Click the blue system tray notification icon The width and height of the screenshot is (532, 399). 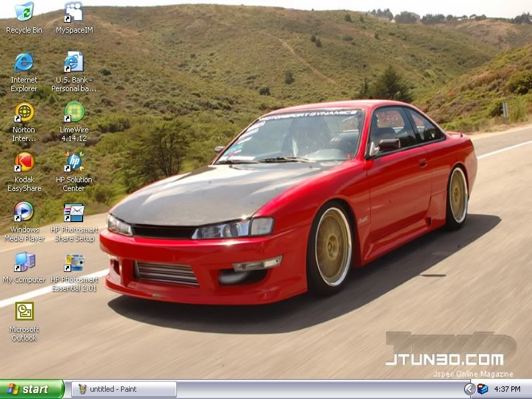click(483, 389)
